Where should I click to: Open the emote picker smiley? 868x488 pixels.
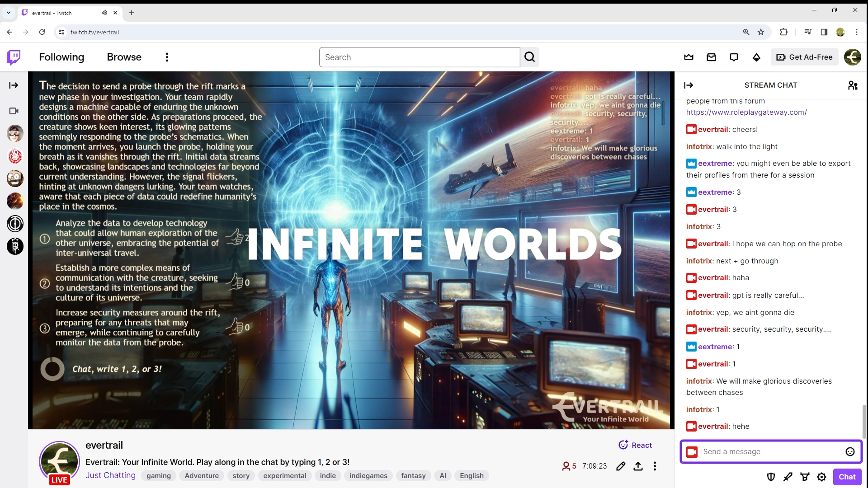coord(850,452)
